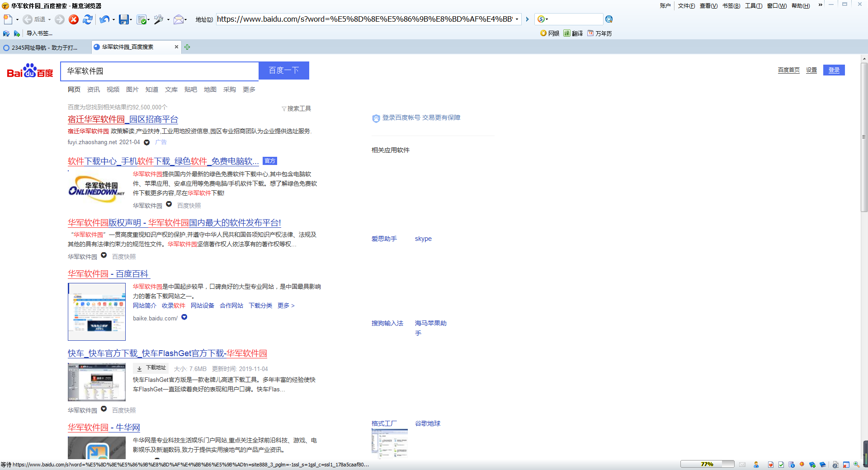Click the 下载地址 download button
This screenshot has height=470, width=868.
151,368
